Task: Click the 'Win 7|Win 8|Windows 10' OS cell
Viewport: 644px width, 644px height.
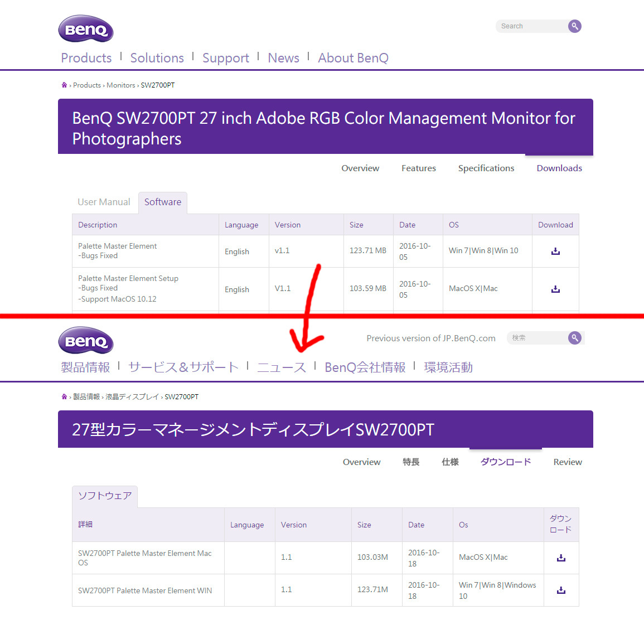Action: click(x=497, y=590)
